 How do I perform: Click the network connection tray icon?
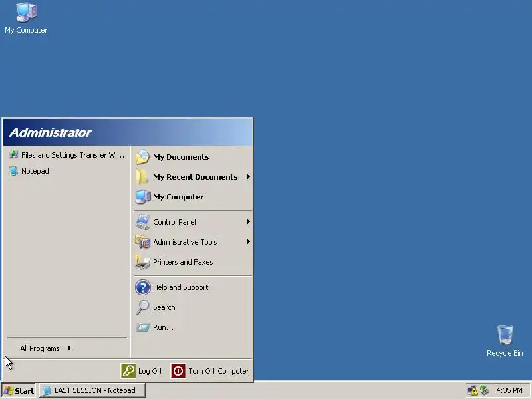coord(485,390)
